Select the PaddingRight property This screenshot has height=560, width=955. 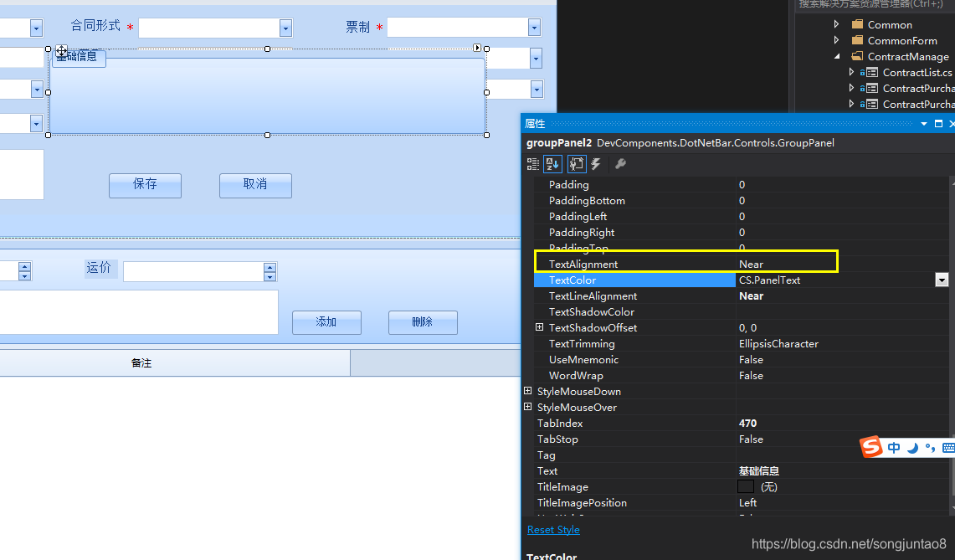582,232
